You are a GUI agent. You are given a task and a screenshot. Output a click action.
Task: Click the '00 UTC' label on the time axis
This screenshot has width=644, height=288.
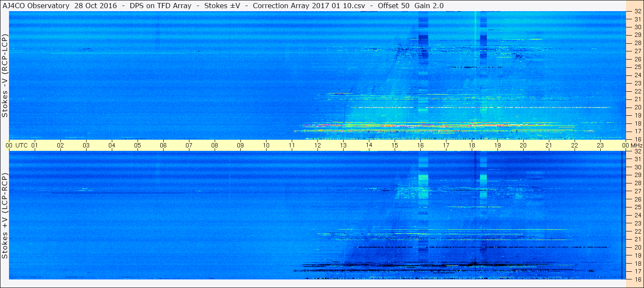pos(16,146)
